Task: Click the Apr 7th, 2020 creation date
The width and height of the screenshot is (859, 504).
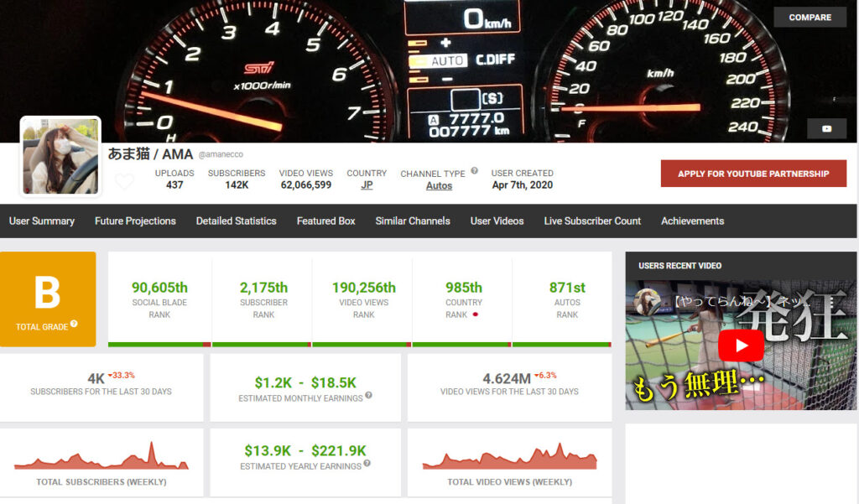Action: (522, 185)
